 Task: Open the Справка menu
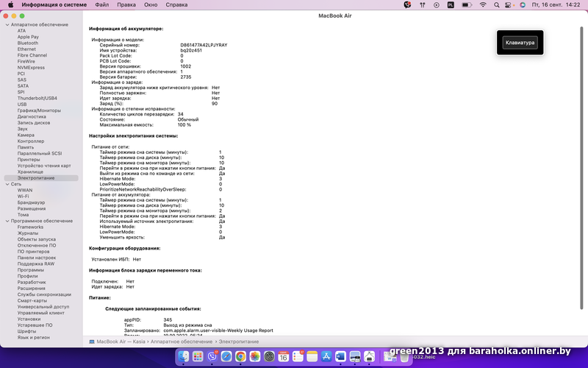(x=176, y=5)
